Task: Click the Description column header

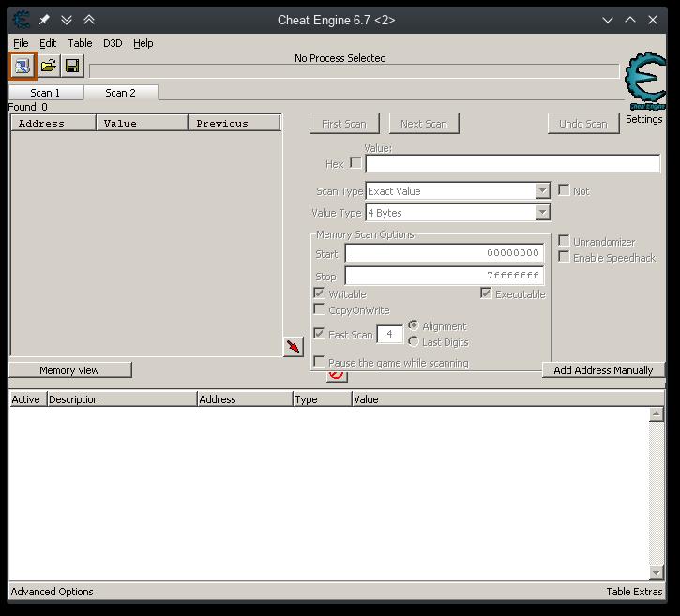Action: (122, 399)
